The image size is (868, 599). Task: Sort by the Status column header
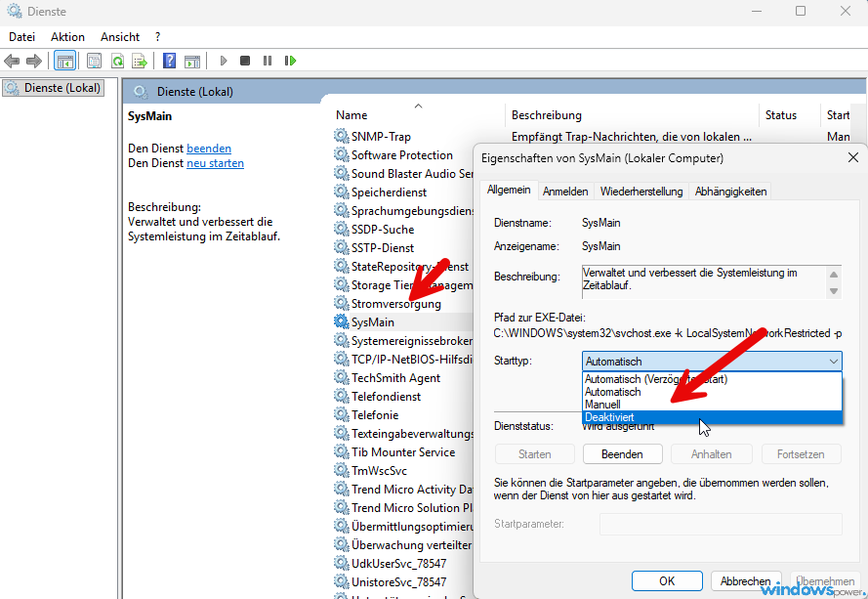[789, 114]
